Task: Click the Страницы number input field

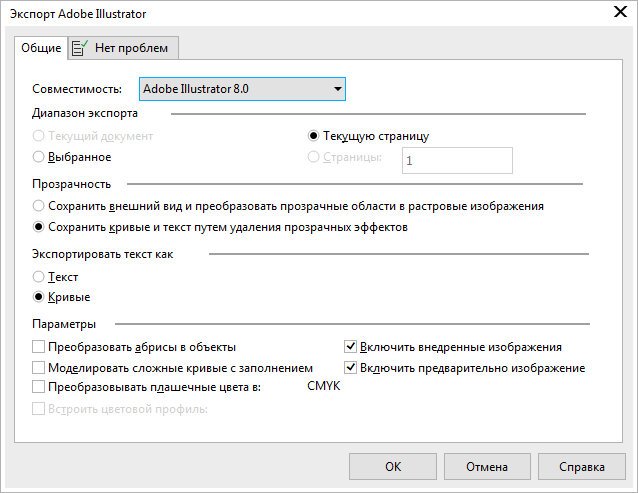Action: coord(457,161)
